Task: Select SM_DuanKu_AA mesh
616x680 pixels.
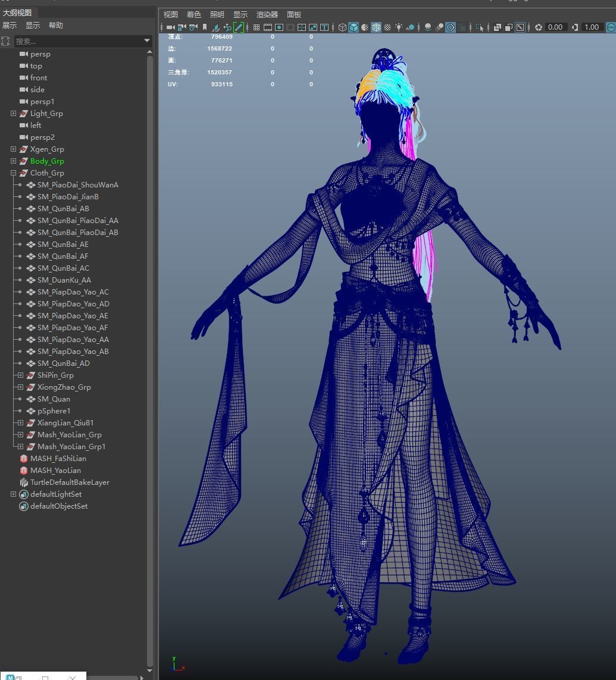Action: coord(64,280)
